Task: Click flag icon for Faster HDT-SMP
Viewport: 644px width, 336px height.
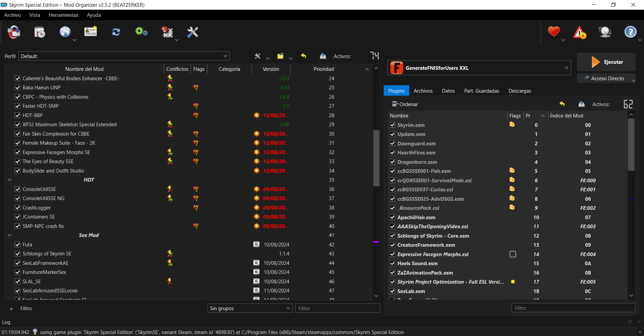Action: 196,106
